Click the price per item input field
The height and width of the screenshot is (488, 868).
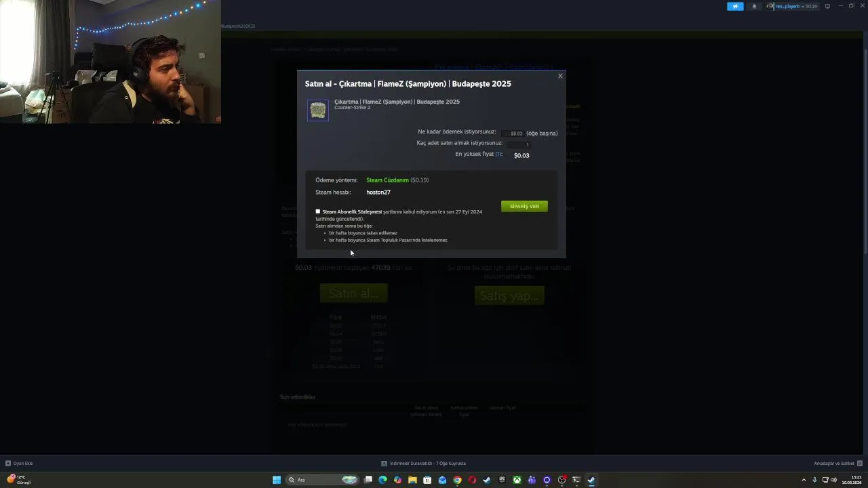(513, 134)
